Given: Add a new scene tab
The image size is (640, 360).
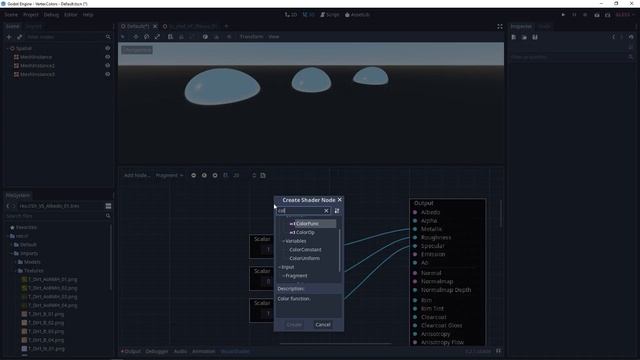Looking at the screenshot, I should (226, 26).
